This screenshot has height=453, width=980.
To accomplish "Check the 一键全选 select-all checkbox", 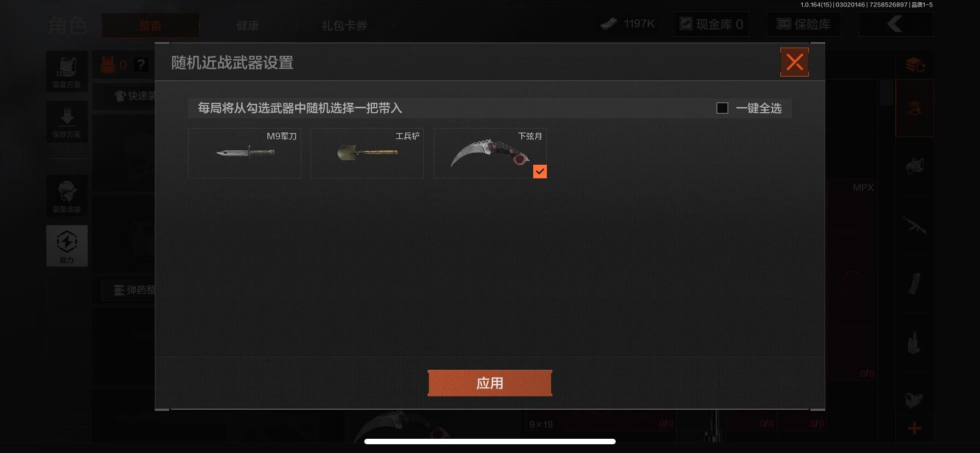I will (722, 108).
